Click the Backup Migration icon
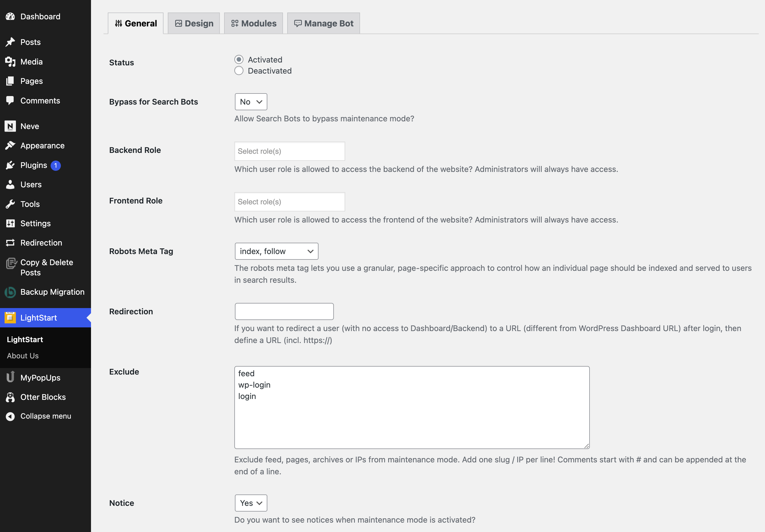This screenshot has height=532, width=765. 10,292
